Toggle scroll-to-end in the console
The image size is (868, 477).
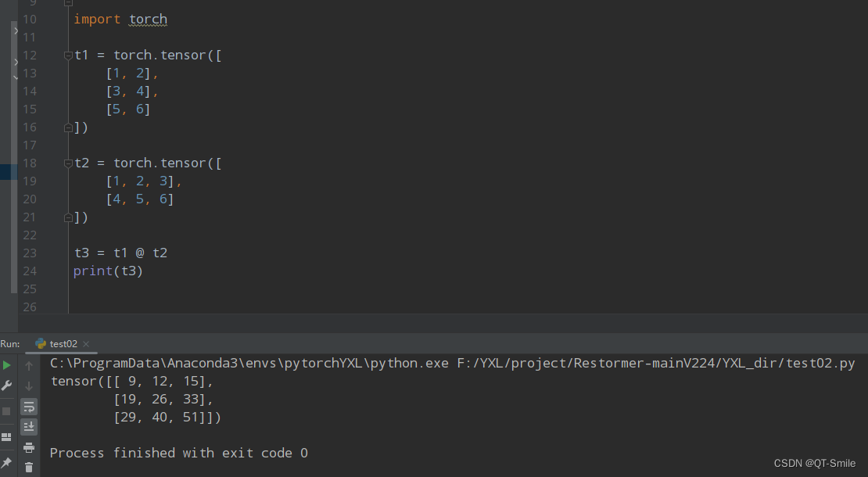[x=29, y=426]
